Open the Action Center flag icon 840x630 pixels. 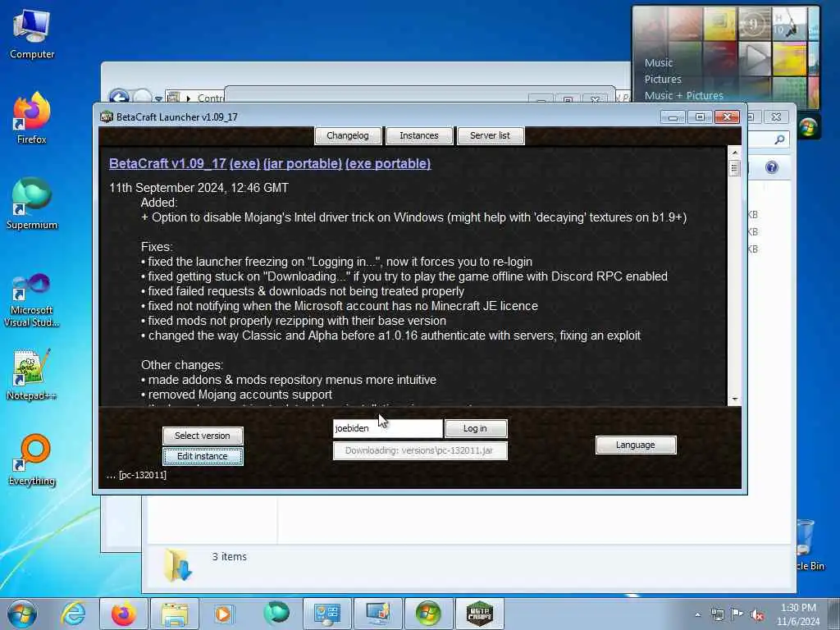click(737, 614)
